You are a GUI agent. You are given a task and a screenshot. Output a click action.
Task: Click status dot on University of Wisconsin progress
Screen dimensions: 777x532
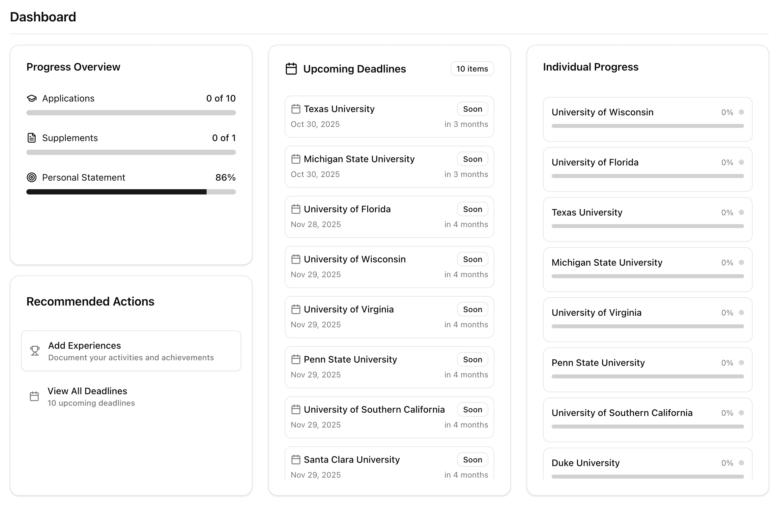[741, 112]
